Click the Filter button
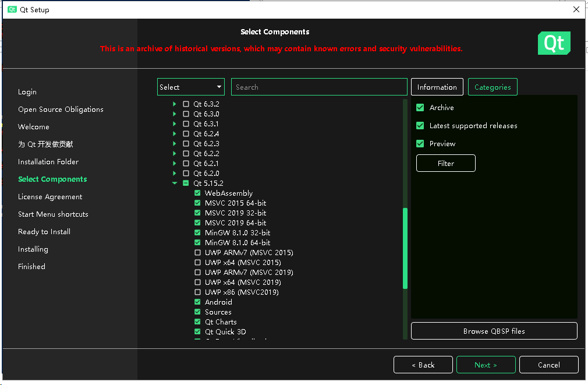The width and height of the screenshot is (588, 385). click(445, 163)
